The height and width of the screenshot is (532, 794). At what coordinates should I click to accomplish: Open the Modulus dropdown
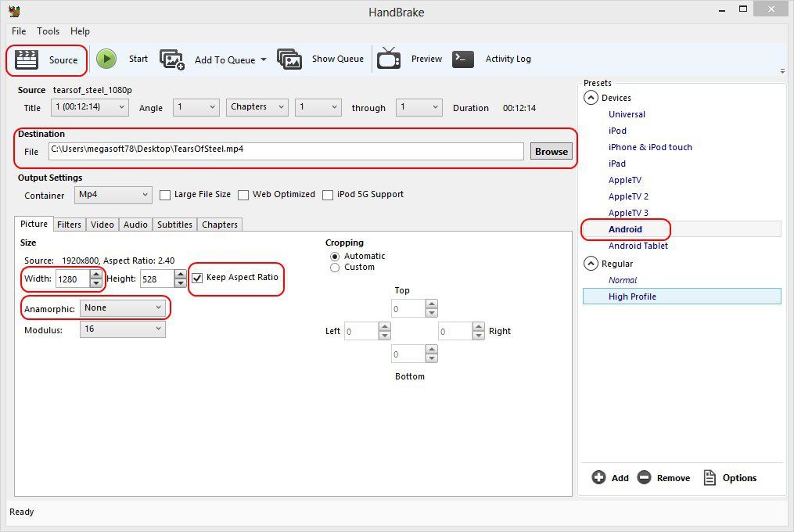pos(123,329)
